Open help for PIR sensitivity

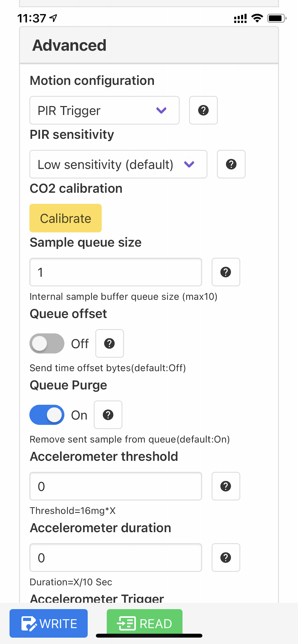click(231, 164)
